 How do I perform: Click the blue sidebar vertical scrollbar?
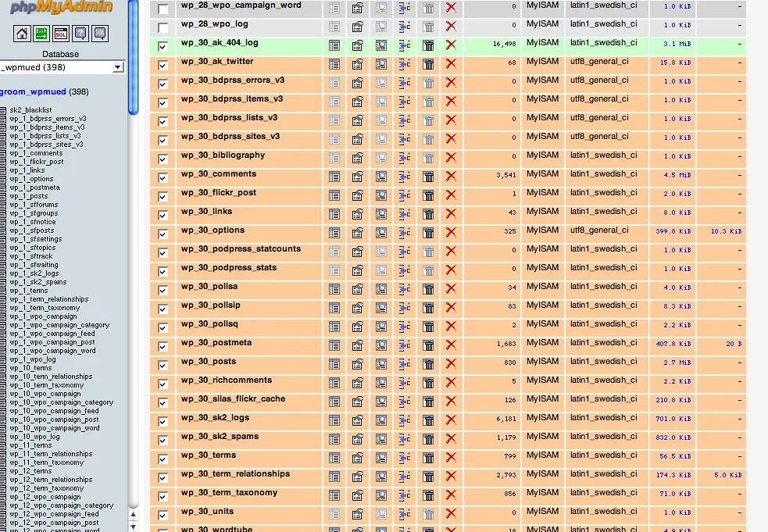pyautogui.click(x=134, y=55)
